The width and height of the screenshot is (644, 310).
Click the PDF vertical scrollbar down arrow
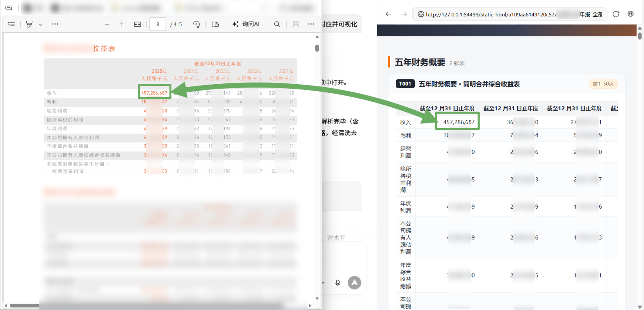click(317, 298)
